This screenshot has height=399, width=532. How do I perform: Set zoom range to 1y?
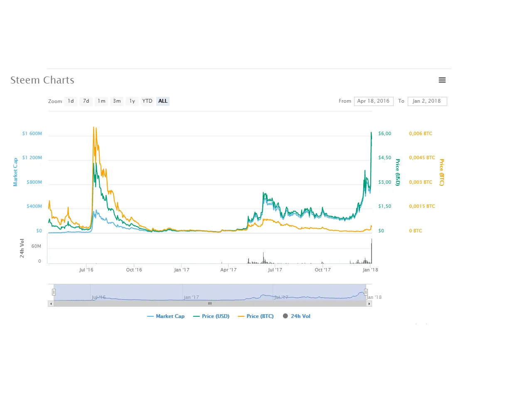132,101
